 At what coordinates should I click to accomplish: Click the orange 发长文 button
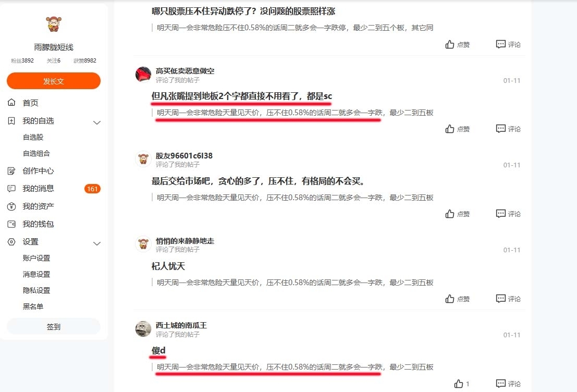[x=53, y=81]
